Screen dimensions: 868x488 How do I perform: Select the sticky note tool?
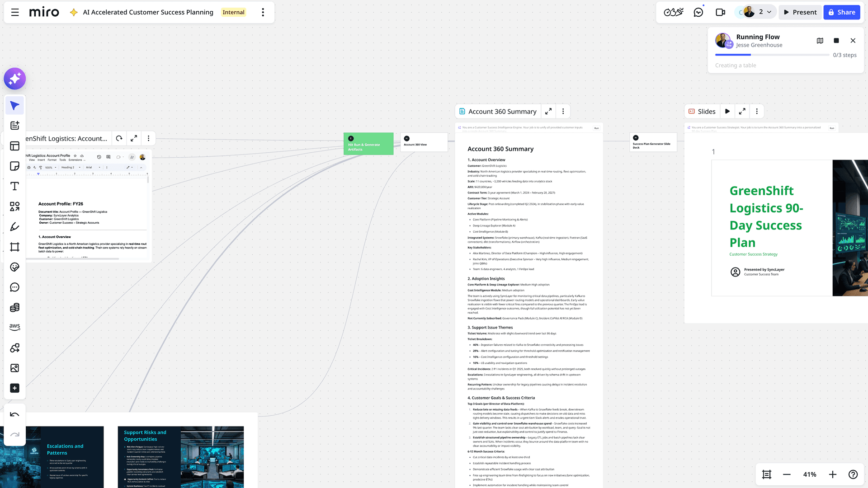tap(14, 166)
